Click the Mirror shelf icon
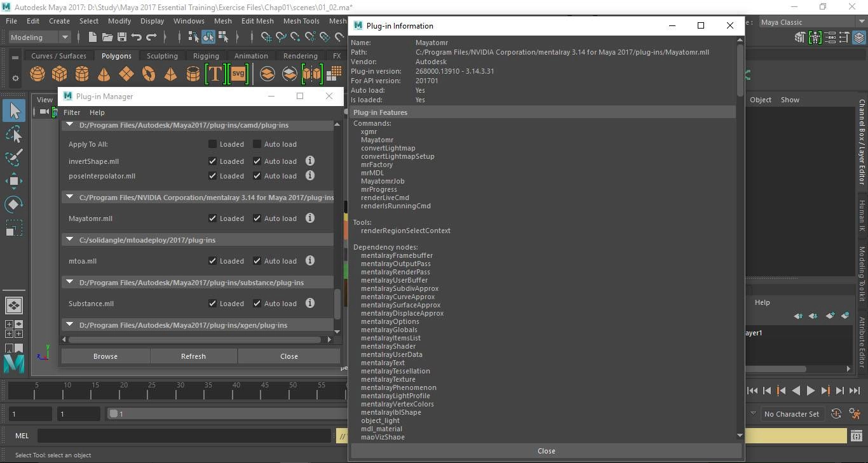This screenshot has height=463, width=868. (312, 74)
